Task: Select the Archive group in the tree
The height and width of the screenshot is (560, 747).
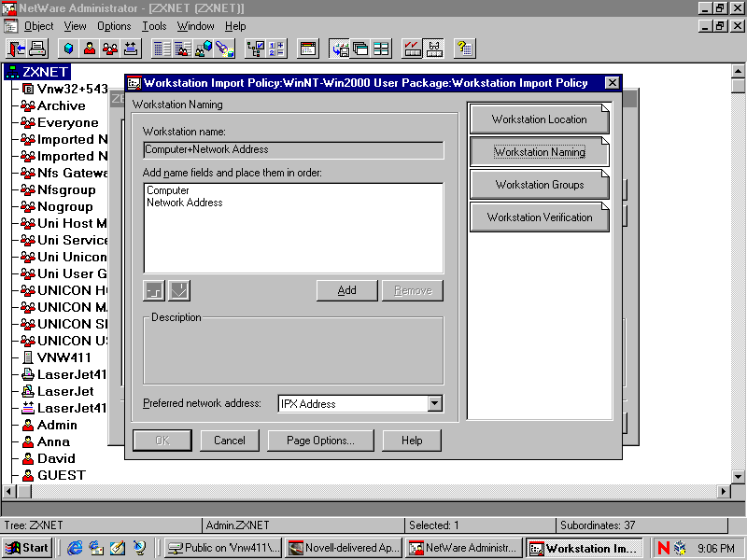Action: 61,105
